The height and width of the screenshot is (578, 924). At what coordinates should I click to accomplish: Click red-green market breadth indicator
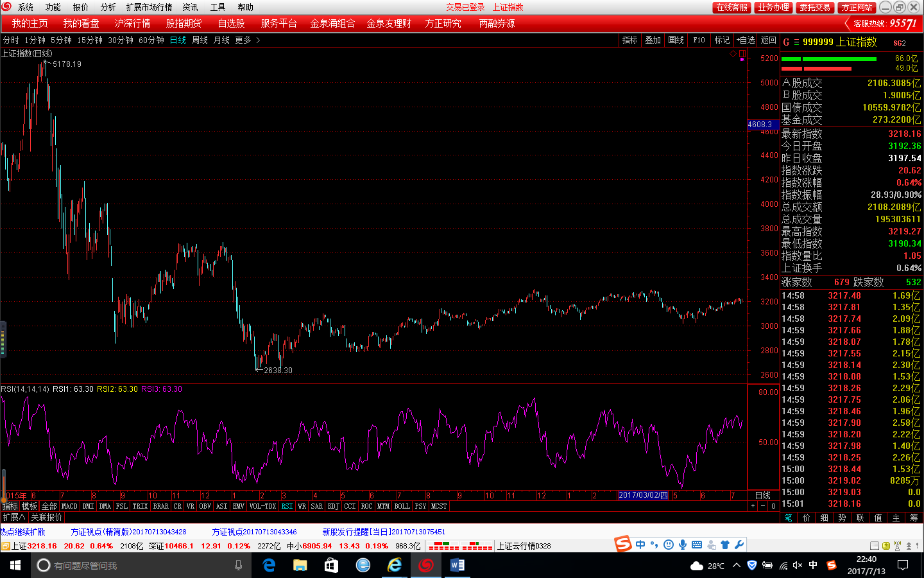coord(460,546)
